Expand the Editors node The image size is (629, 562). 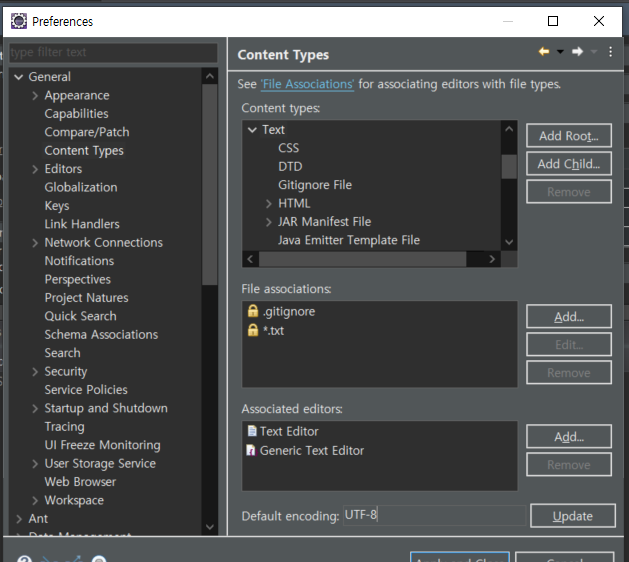tap(35, 169)
